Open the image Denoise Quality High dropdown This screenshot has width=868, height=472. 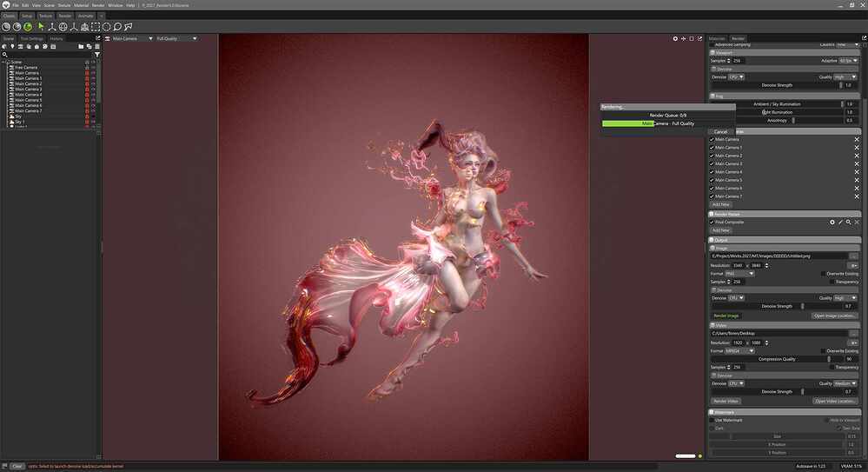(x=845, y=298)
